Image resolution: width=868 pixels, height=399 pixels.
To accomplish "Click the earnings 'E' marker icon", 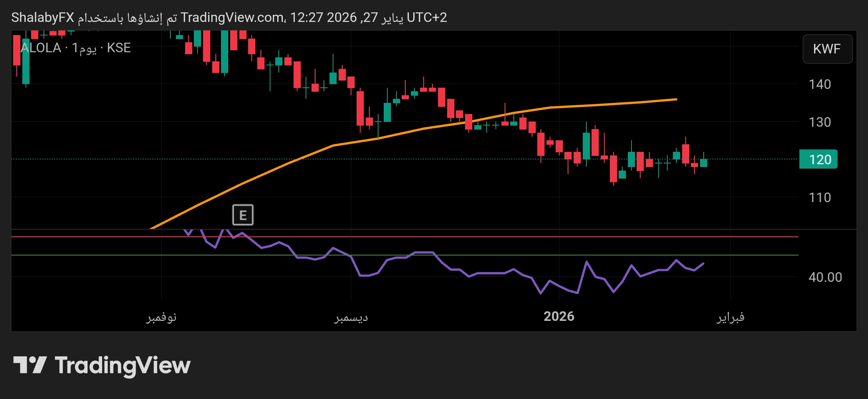I will [243, 215].
